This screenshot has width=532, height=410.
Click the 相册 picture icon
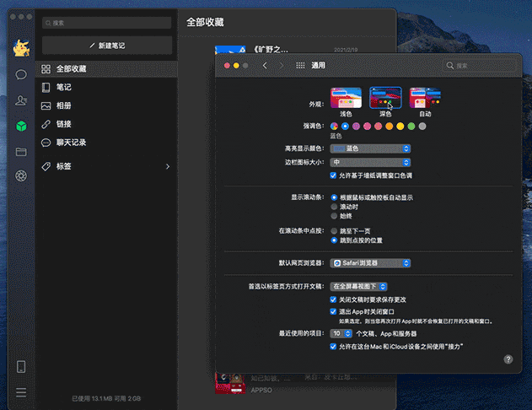click(46, 105)
